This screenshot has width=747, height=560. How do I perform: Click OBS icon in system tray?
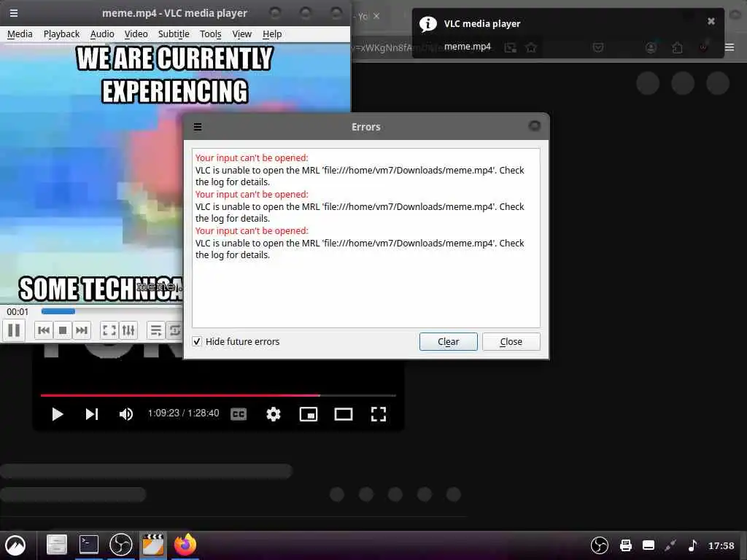point(600,545)
